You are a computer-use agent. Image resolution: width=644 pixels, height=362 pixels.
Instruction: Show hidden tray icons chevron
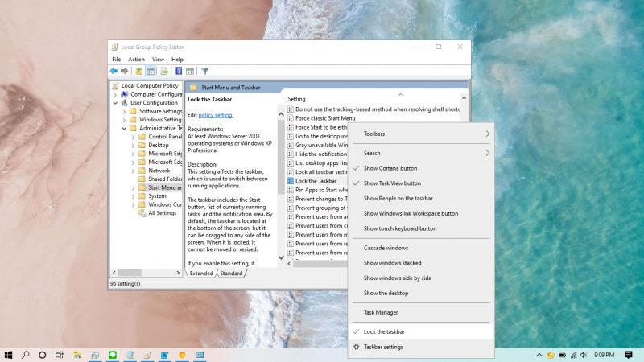[x=539, y=355]
